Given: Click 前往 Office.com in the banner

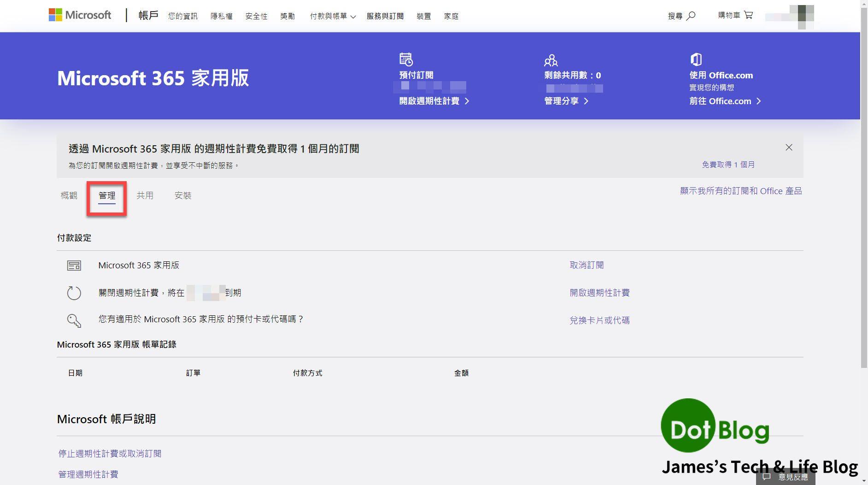Looking at the screenshot, I should click(x=720, y=101).
